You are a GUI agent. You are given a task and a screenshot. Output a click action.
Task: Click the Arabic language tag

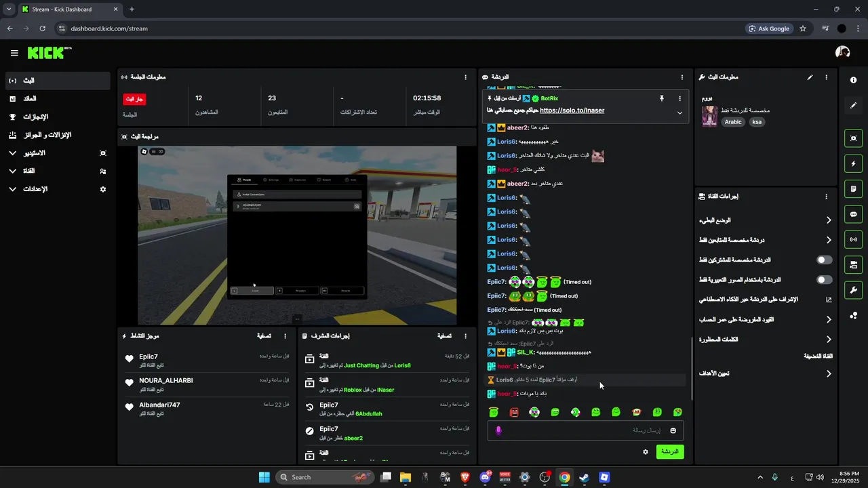click(733, 122)
